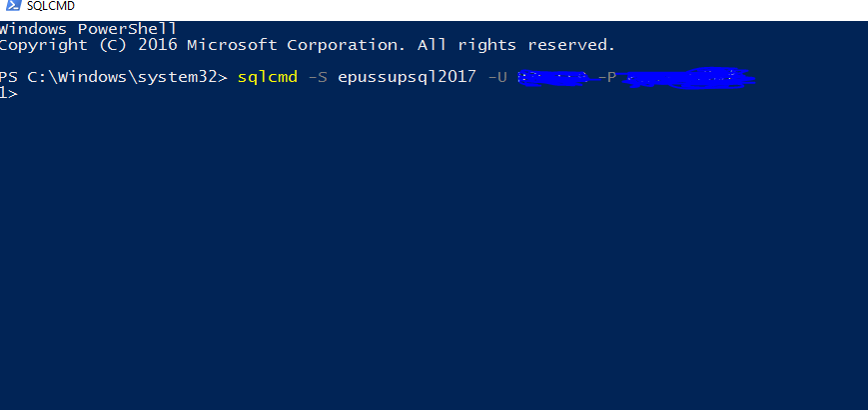Screen dimensions: 868x410
Task: Click the PowerShell icon in the title bar
Action: pos(13,6)
